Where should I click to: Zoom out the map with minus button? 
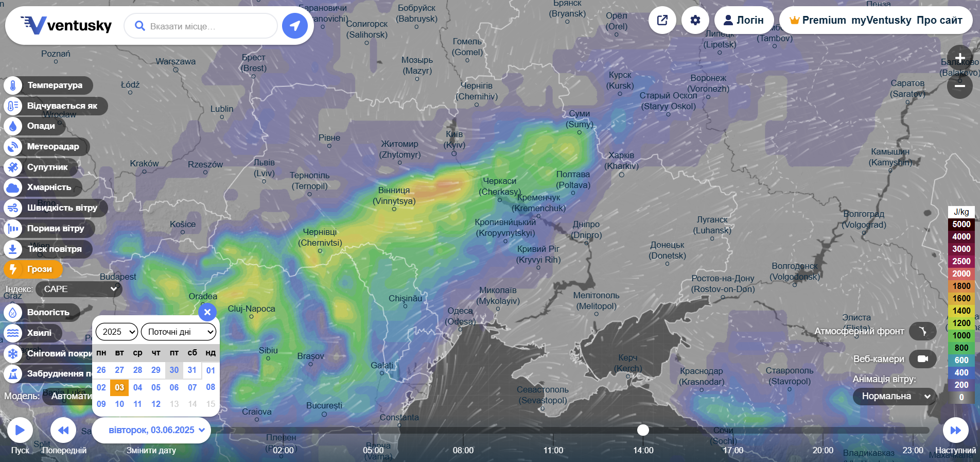pos(959,85)
